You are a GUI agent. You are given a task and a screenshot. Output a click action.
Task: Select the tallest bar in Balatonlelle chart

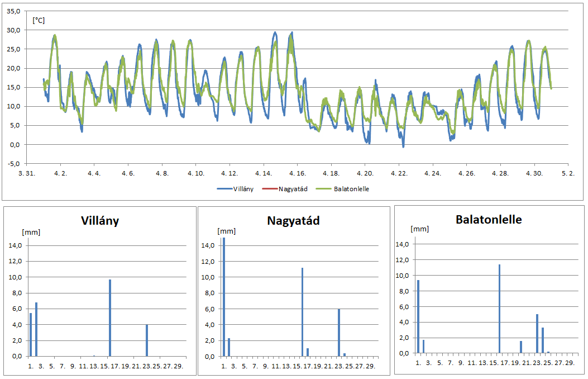pyautogui.click(x=499, y=309)
